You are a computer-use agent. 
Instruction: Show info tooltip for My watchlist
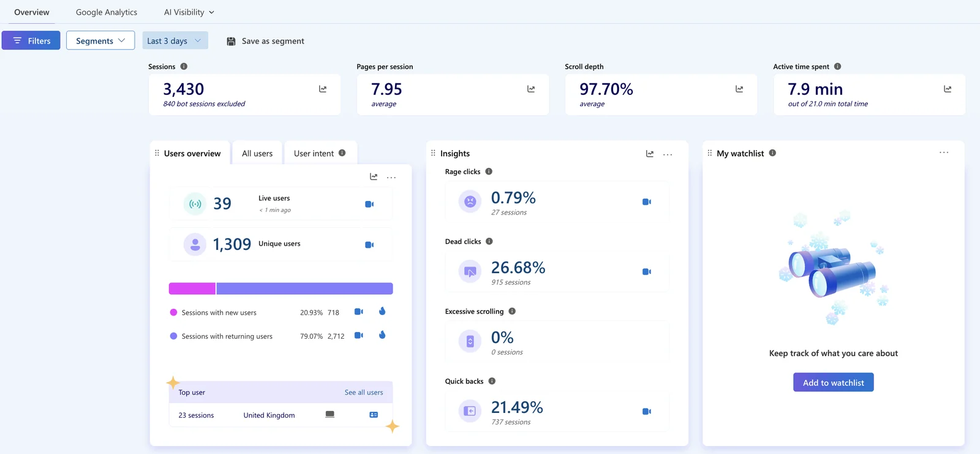pos(772,153)
